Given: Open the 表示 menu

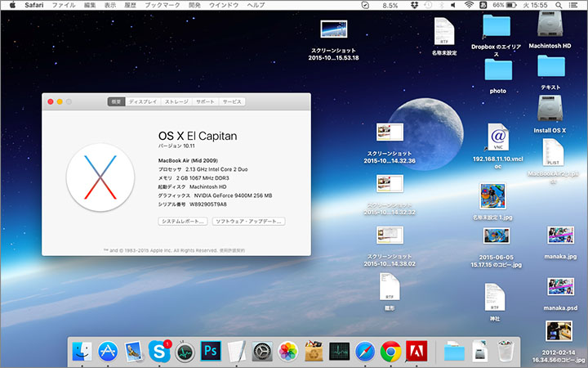Looking at the screenshot, I should 110,5.
